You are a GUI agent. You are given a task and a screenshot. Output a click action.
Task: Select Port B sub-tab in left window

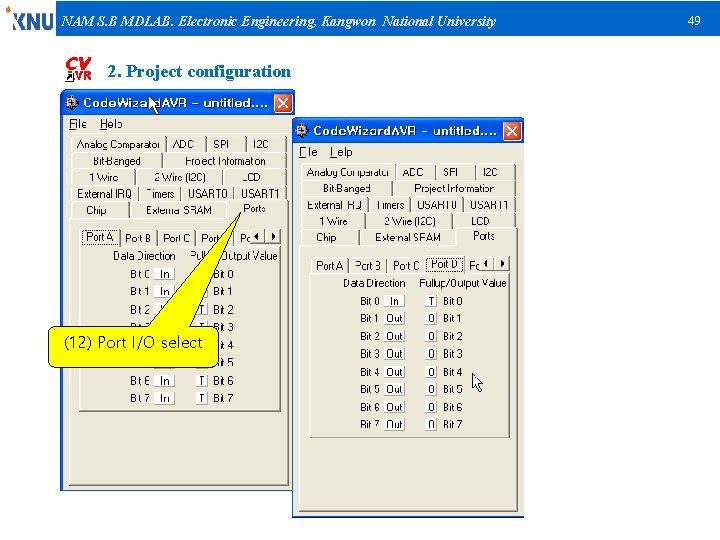click(138, 238)
